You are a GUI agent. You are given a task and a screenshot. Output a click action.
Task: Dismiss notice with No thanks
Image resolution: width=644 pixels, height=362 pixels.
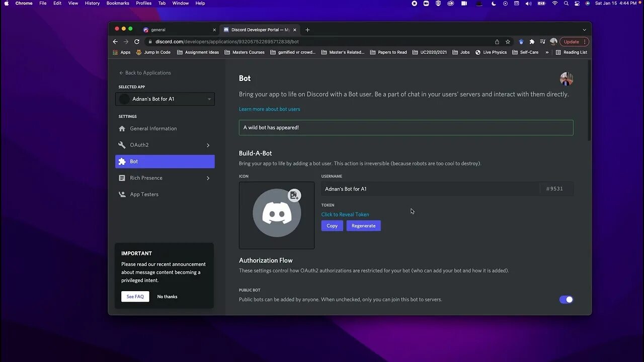[167, 297]
